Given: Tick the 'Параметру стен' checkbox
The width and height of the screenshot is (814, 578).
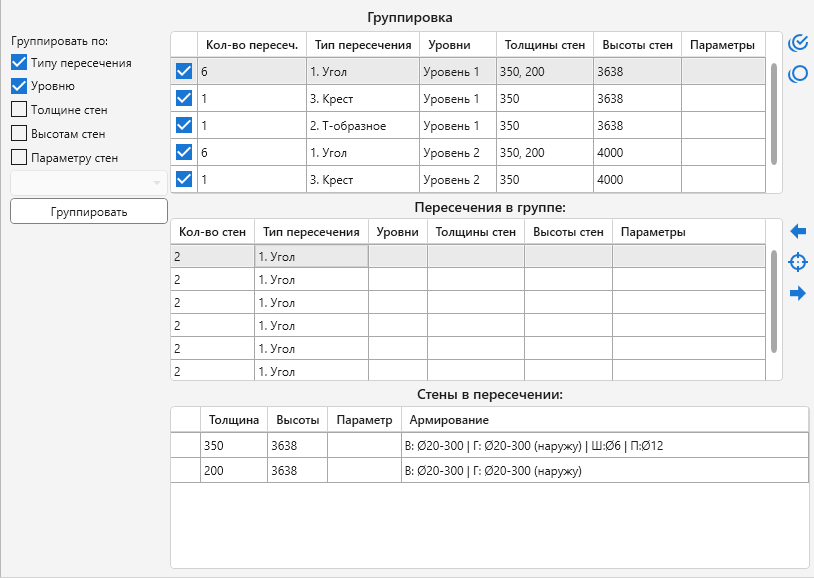Looking at the screenshot, I should pos(19,157).
